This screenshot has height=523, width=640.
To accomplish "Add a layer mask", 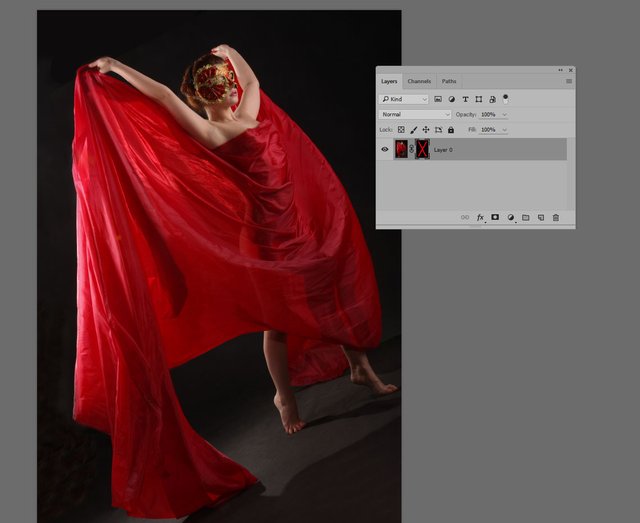I will tap(495, 217).
